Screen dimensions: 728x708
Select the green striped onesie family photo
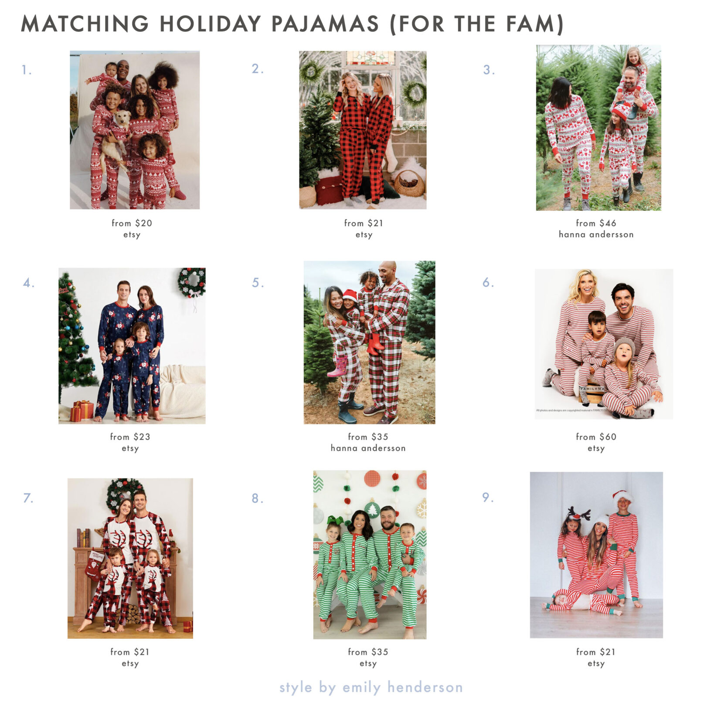[x=370, y=555]
